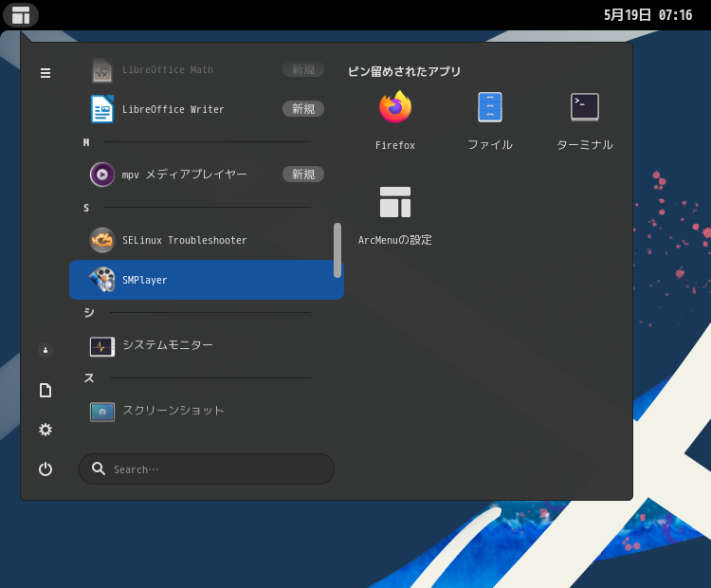Click inside the Search… input field
Screen dimensions: 711x588
pos(207,469)
